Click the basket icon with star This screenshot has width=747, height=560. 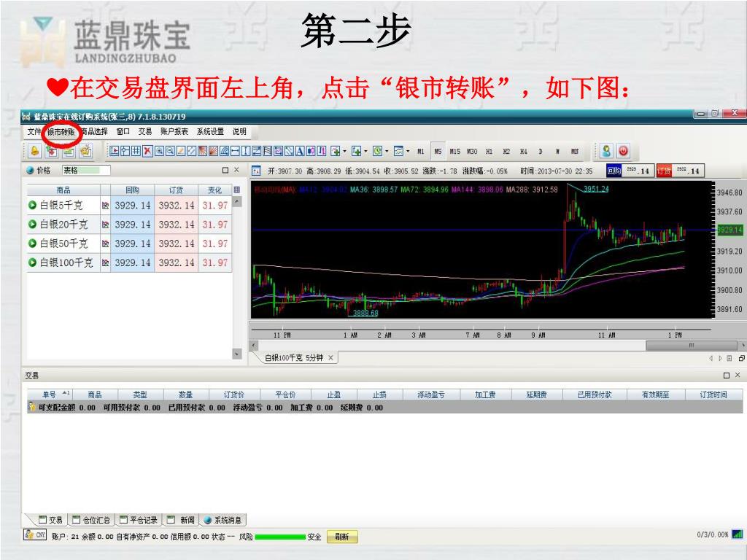pyautogui.click(x=86, y=152)
